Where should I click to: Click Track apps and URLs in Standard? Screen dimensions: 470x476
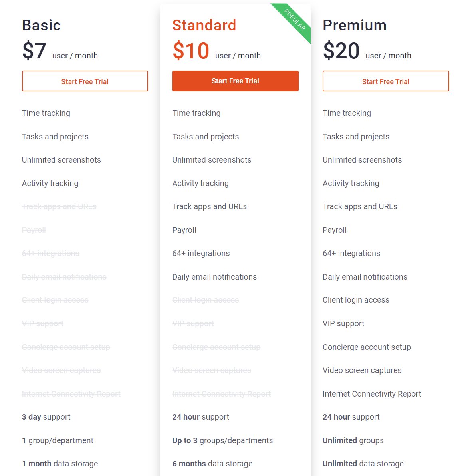click(209, 206)
